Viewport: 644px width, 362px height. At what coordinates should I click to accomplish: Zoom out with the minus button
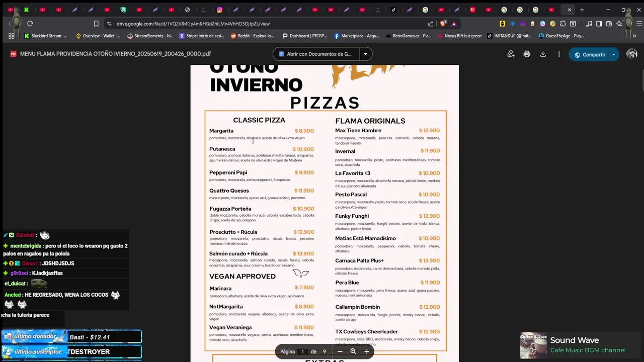tap(340, 351)
